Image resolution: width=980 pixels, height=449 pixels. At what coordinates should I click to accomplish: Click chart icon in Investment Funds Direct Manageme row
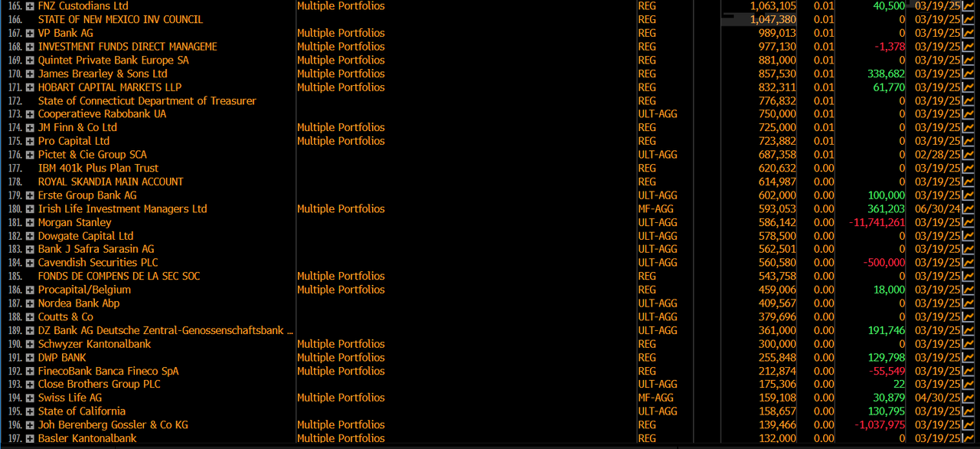(x=968, y=47)
